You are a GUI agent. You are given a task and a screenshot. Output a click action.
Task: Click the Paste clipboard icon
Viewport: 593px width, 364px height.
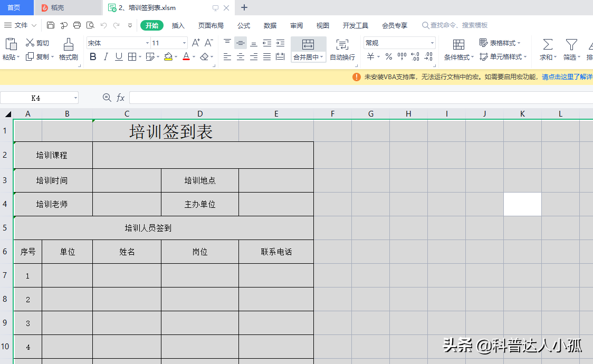(11, 44)
